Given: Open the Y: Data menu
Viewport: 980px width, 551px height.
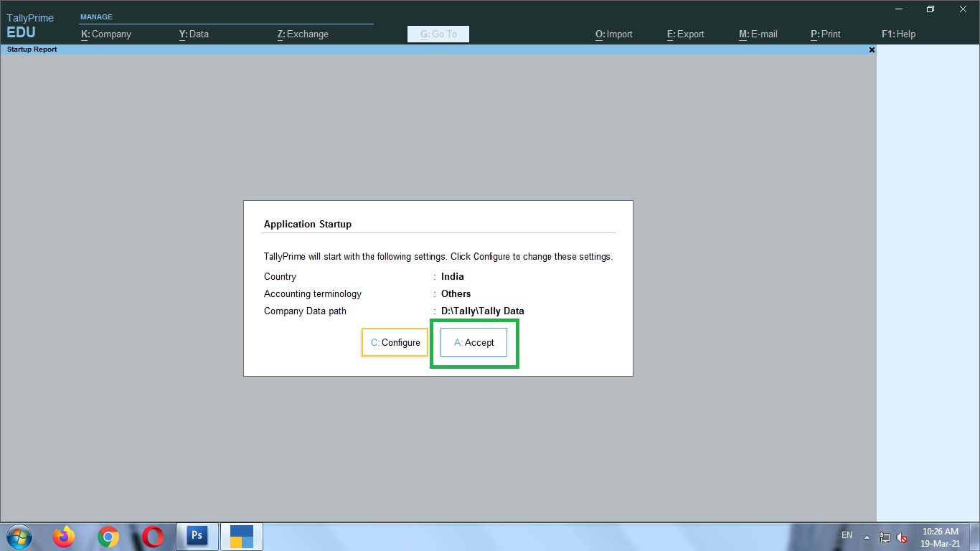Looking at the screenshot, I should (194, 34).
